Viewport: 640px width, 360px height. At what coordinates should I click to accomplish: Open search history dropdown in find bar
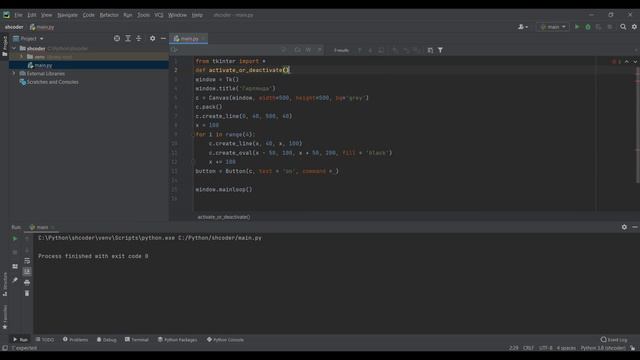point(175,50)
